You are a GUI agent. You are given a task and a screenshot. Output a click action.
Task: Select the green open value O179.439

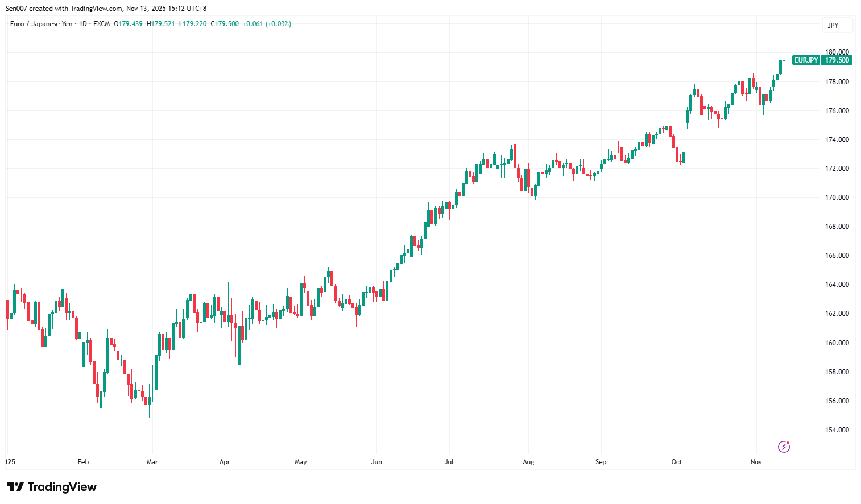point(127,24)
